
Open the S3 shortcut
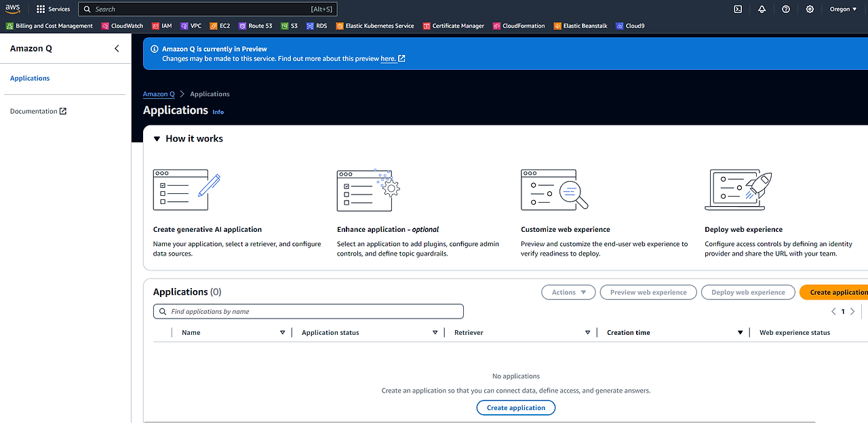(x=290, y=26)
